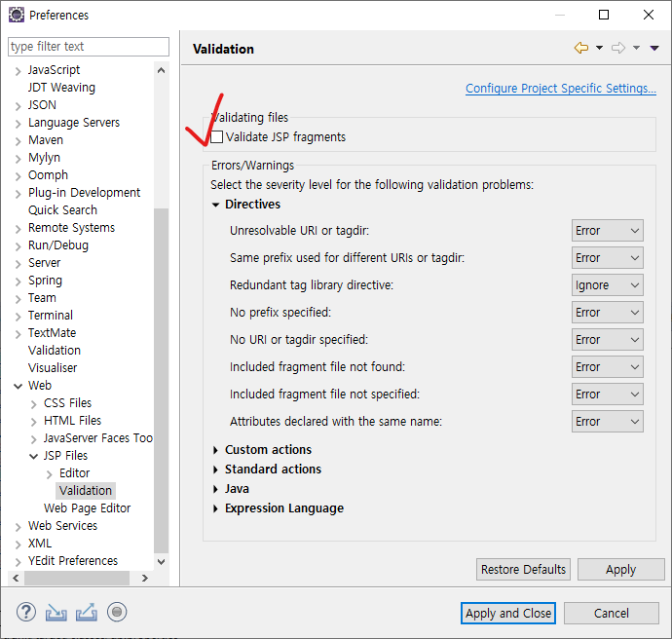Image resolution: width=672 pixels, height=639 pixels.
Task: Click the Eclipse Preferences window icon
Action: [17, 15]
